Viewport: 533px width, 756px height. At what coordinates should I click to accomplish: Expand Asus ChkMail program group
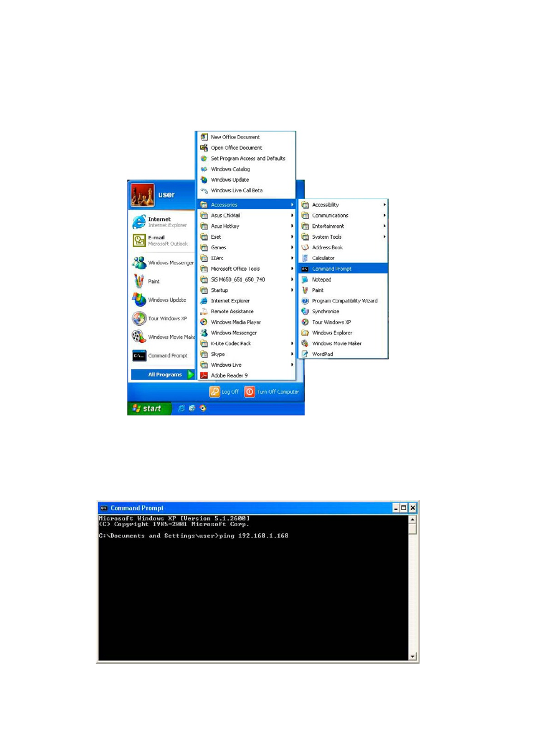coord(246,215)
